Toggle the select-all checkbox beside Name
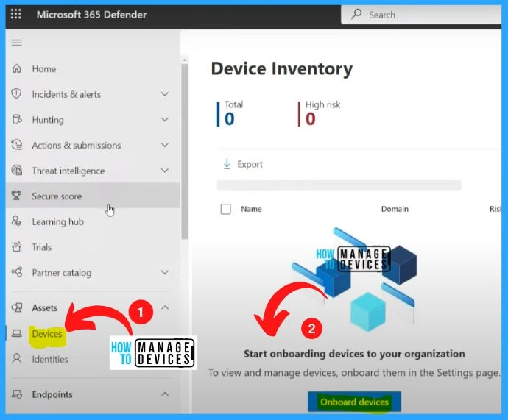 click(225, 209)
